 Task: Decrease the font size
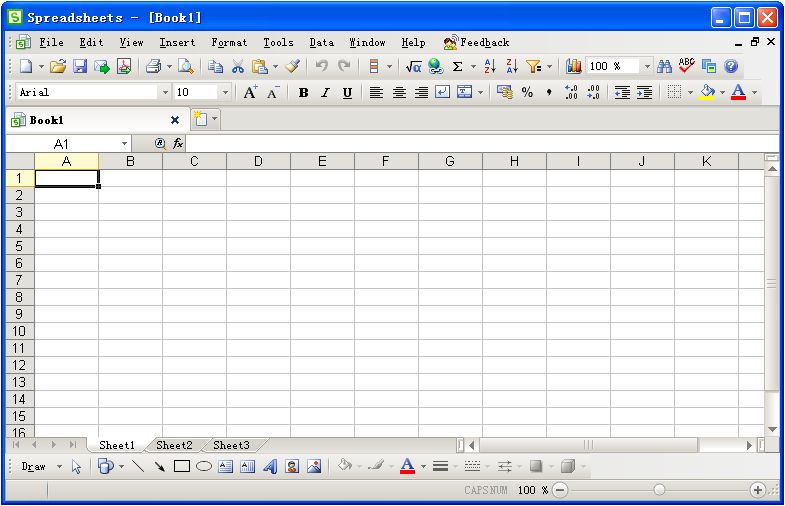(x=272, y=93)
